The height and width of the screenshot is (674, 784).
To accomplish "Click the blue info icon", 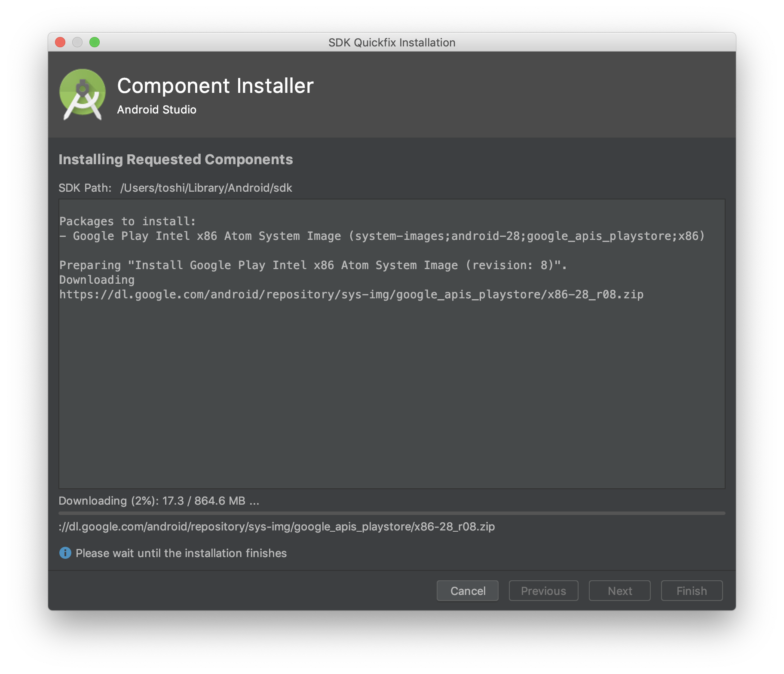I will click(65, 553).
